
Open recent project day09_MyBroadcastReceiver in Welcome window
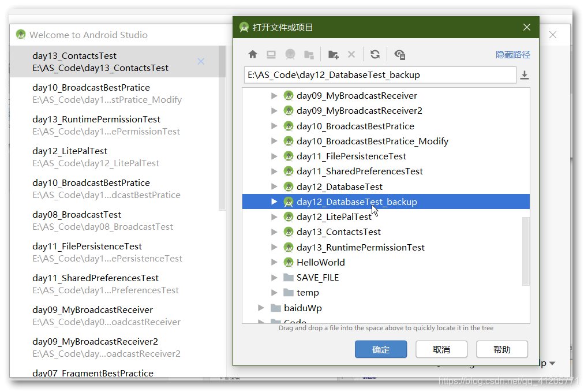click(114, 316)
